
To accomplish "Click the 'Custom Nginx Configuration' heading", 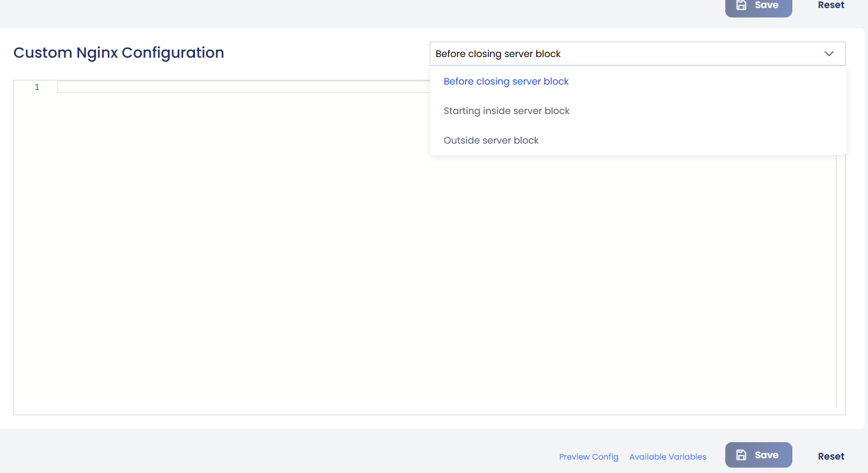I will [119, 52].
